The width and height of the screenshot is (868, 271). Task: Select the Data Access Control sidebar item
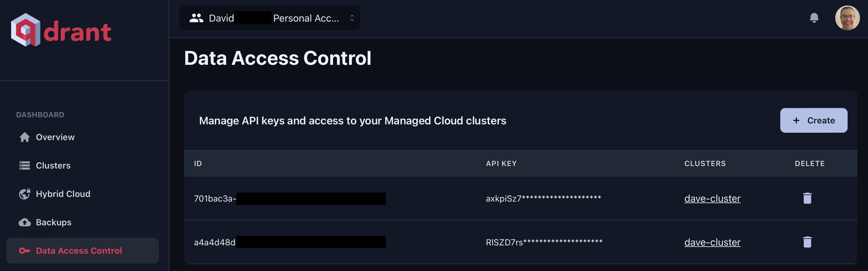tap(79, 250)
